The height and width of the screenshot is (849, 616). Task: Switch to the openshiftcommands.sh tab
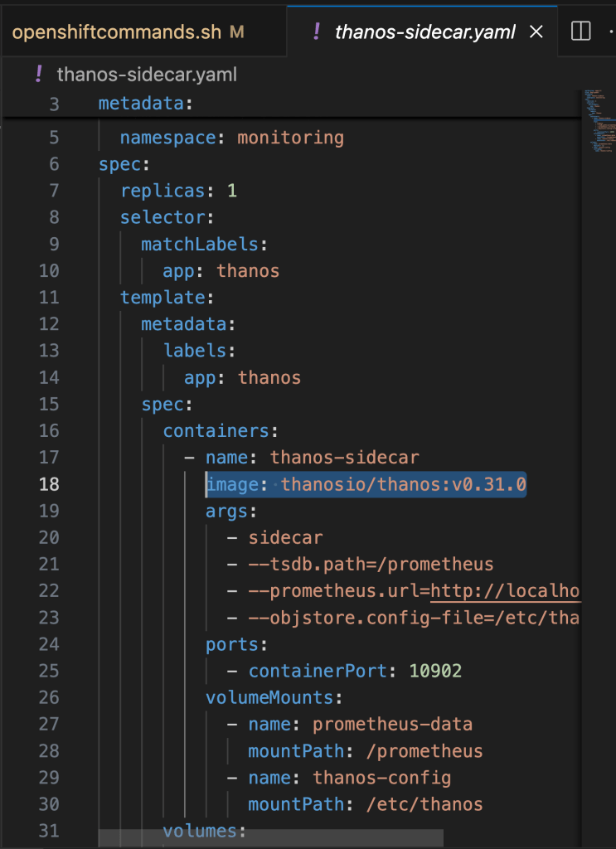click(x=128, y=32)
